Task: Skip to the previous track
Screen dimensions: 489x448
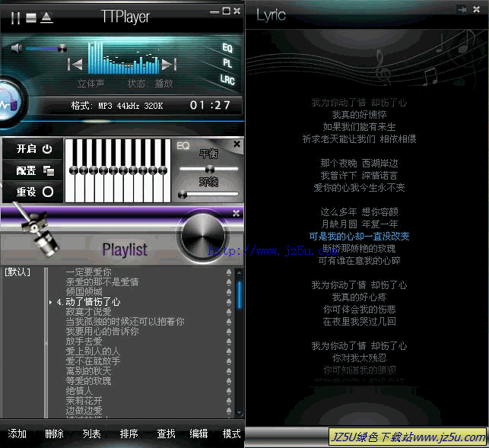Action: click(75, 65)
